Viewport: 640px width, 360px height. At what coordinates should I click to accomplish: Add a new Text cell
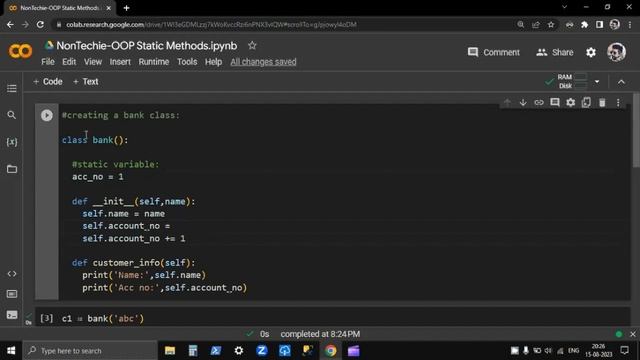pyautogui.click(x=86, y=82)
